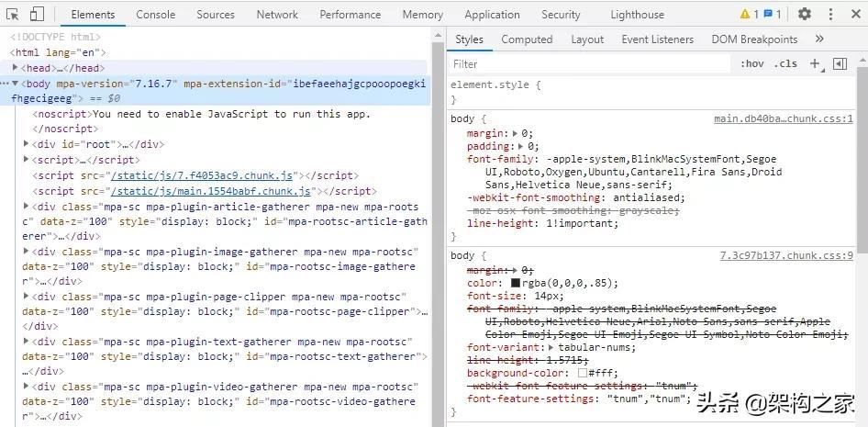Toggle the .cls class editor
Viewport: 868px width, 427px height.
click(785, 63)
